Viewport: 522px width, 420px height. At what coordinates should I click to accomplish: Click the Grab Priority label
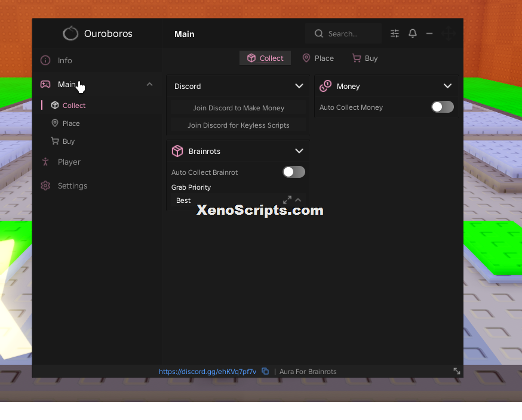pyautogui.click(x=191, y=187)
